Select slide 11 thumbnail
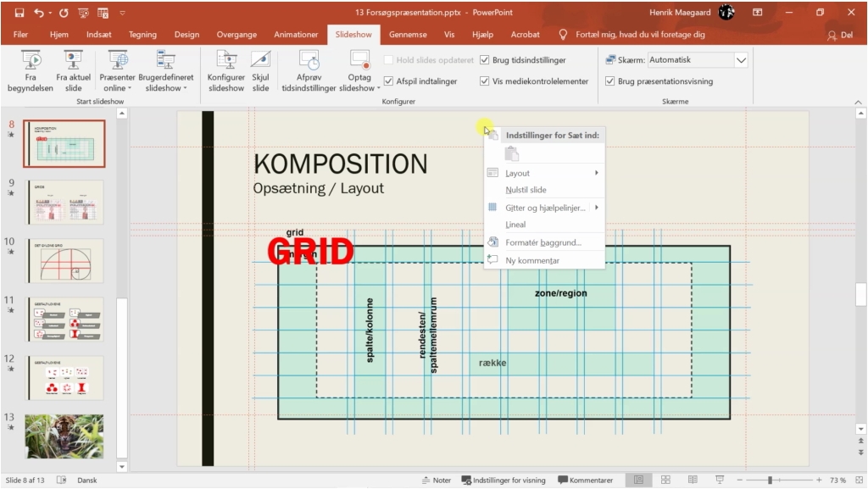 [64, 320]
